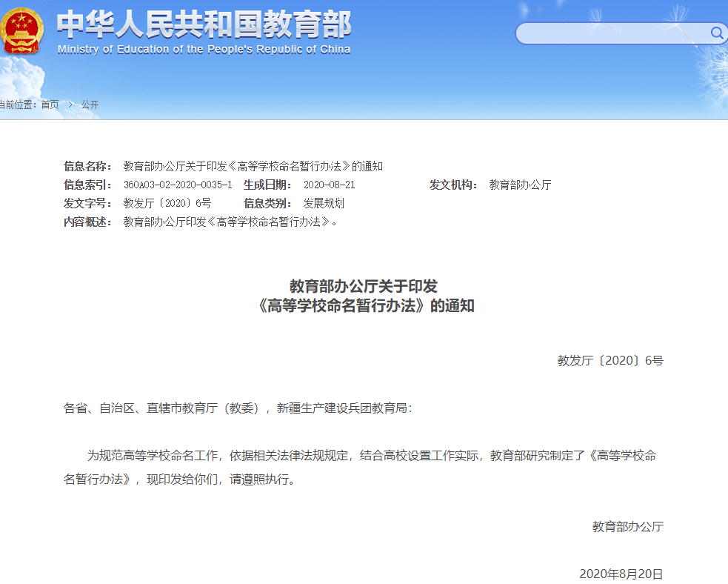This screenshot has width=728, height=584.
Task: Click the 信息索引 value 360A03-02-2020-0035-1
Action: 177,185
